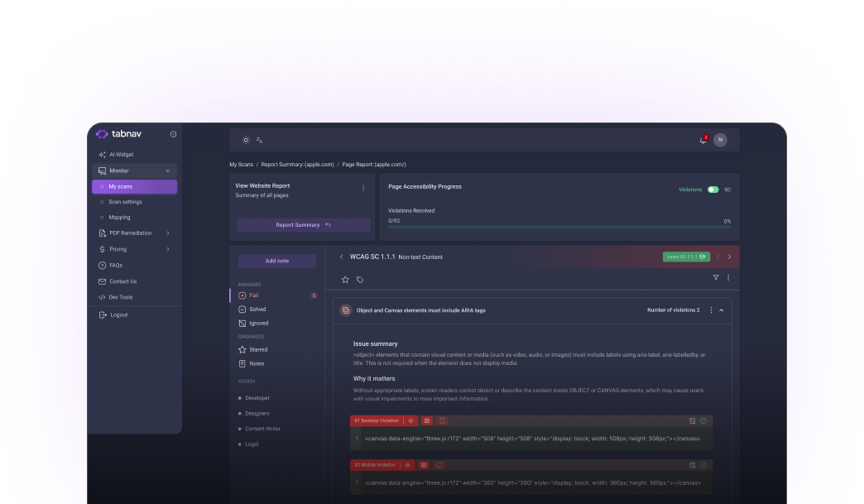Click the N profile avatar
Image resolution: width=864 pixels, height=504 pixels.
click(x=720, y=139)
